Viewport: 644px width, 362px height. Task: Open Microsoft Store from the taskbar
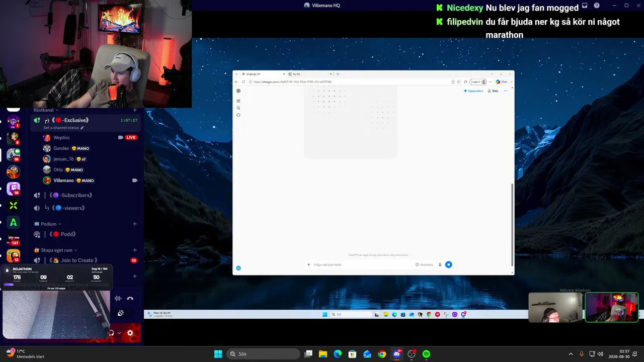pos(352,354)
